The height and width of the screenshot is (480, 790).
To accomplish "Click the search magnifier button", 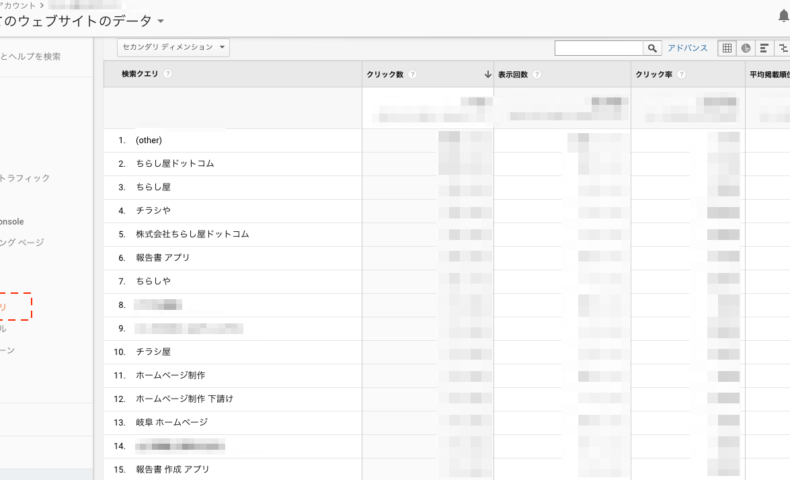I will coord(652,48).
